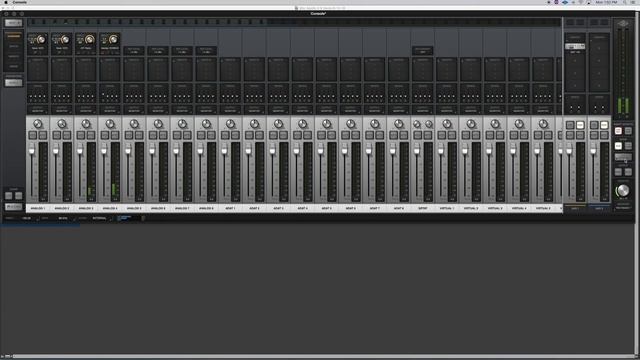
Task: Click the Sends panel on ANALOG 2
Action: click(x=62, y=93)
